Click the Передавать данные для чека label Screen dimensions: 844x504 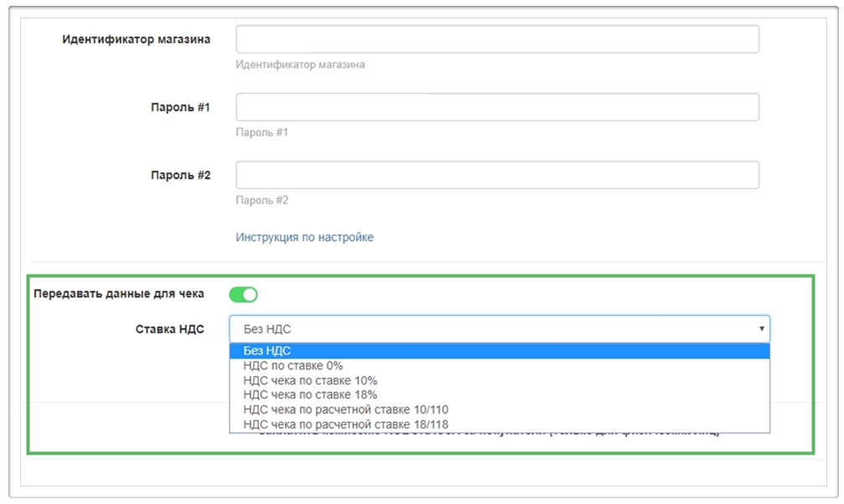tap(118, 294)
